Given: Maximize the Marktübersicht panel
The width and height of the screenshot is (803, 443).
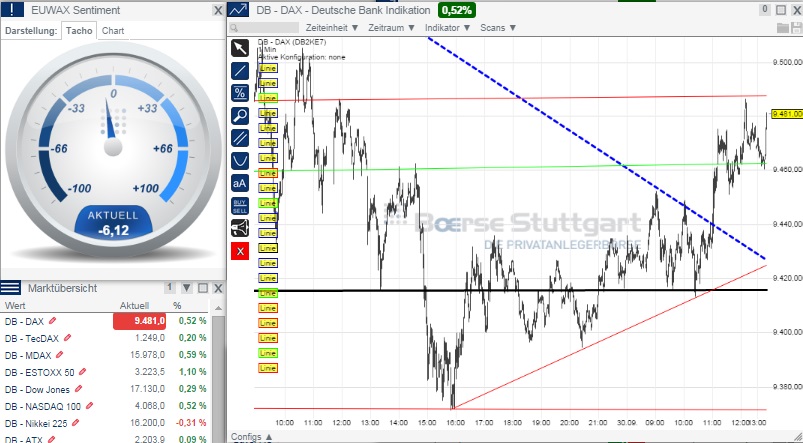Looking at the screenshot, I should point(203,288).
